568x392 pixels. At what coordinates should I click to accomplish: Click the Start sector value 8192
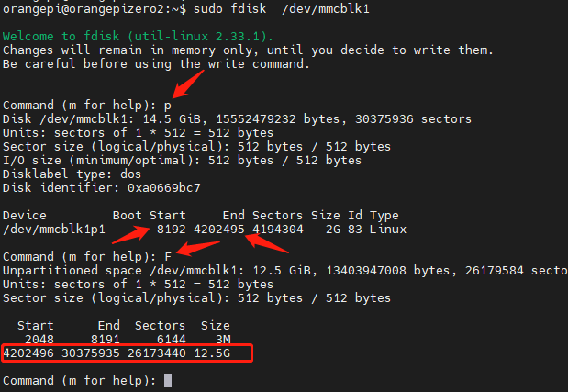(x=171, y=230)
